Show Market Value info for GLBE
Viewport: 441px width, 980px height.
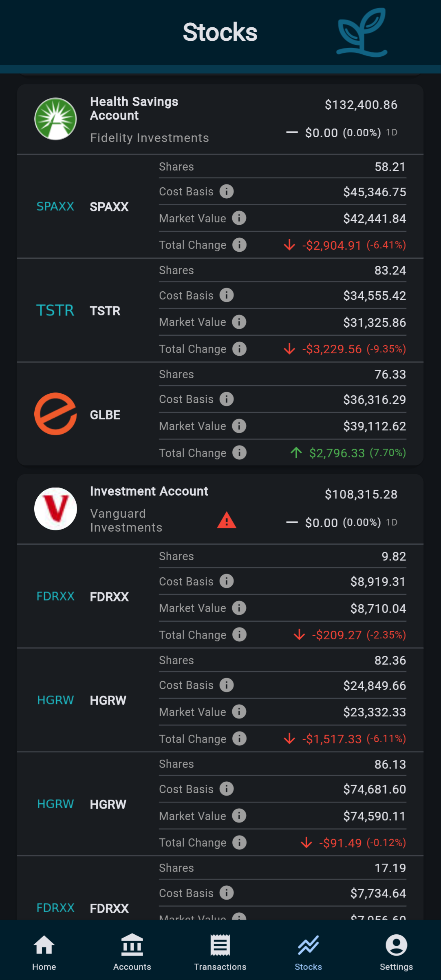pos(239,426)
